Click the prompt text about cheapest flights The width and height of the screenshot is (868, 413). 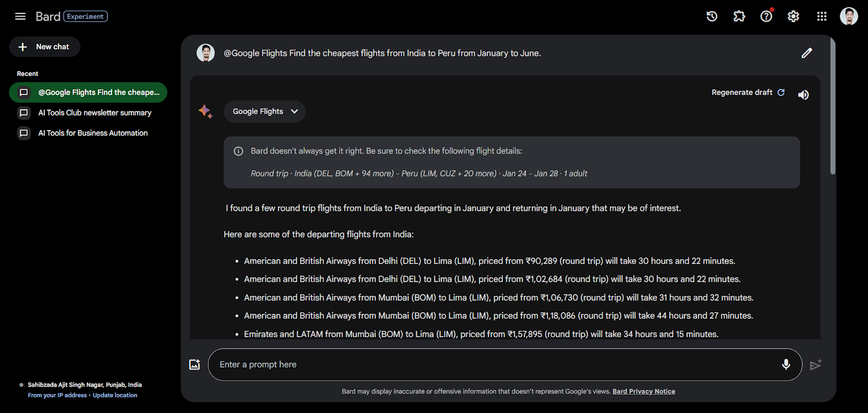point(382,53)
